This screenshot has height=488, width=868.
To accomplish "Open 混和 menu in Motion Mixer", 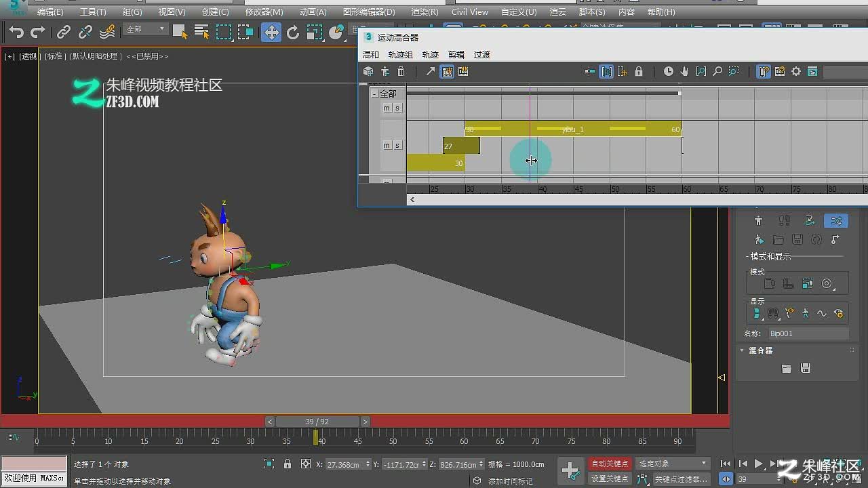I will (371, 55).
